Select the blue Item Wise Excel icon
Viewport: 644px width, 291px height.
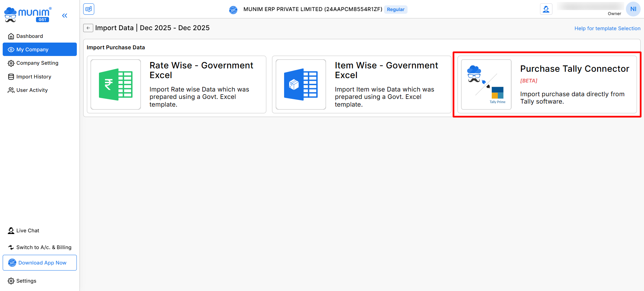[301, 84]
